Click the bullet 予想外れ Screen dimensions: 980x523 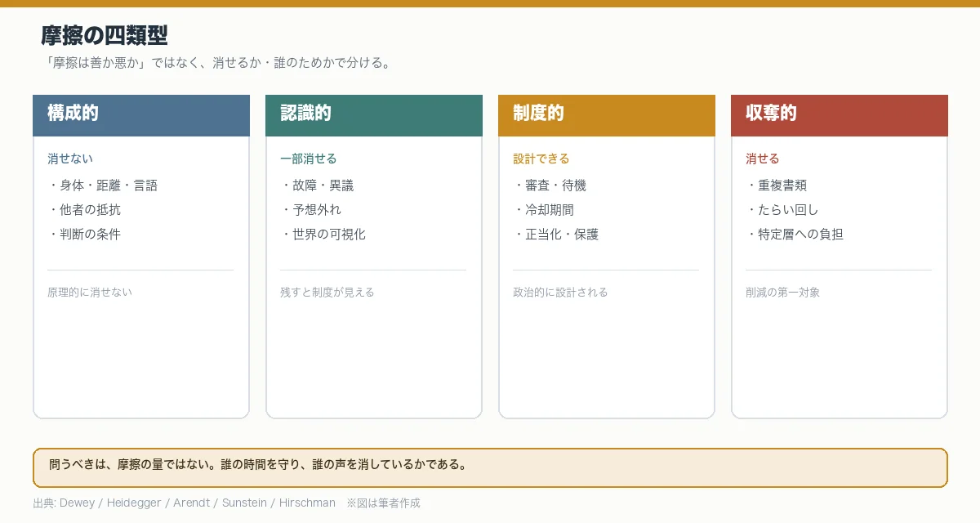(311, 210)
